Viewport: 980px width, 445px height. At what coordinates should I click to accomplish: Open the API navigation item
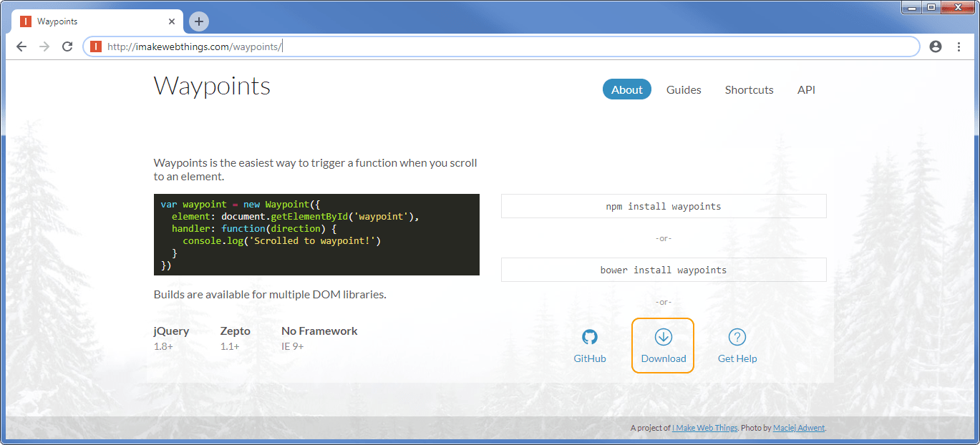click(x=806, y=89)
